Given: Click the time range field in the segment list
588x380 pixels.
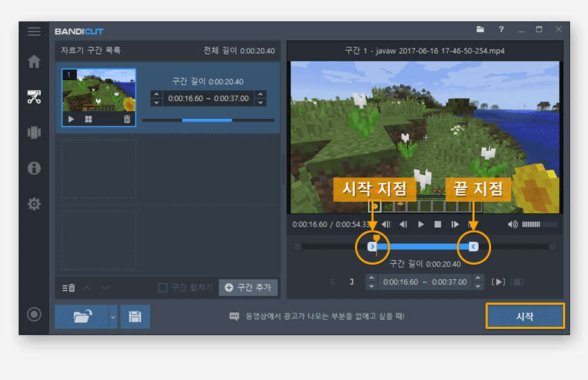Looking at the screenshot, I should [x=208, y=99].
